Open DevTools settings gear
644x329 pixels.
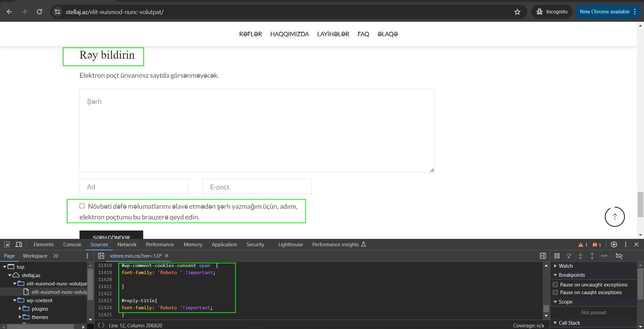tap(614, 245)
